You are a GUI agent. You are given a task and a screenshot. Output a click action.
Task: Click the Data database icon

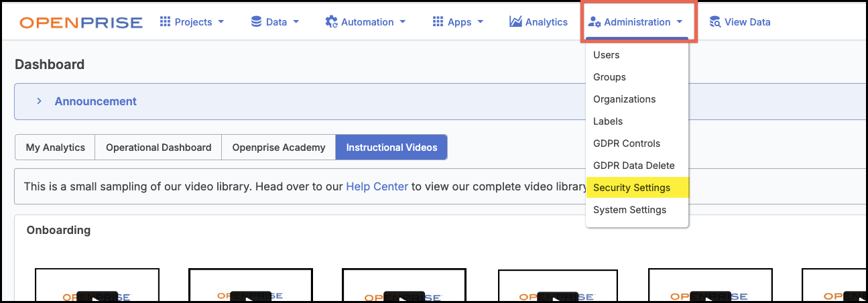256,21
